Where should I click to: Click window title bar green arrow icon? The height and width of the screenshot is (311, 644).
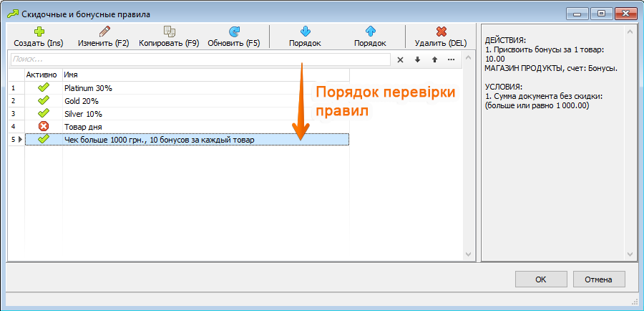[13, 14]
